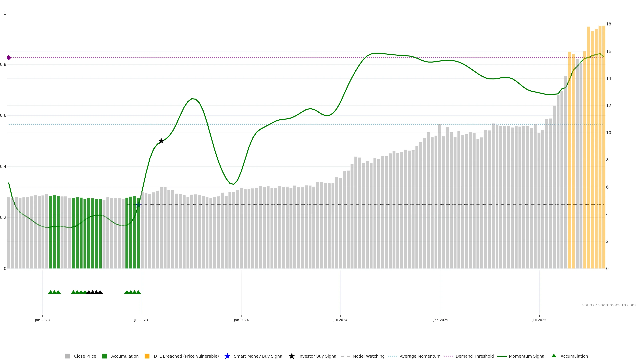
Task: Click the green square Accumulation legend swatch
Action: 104,356
